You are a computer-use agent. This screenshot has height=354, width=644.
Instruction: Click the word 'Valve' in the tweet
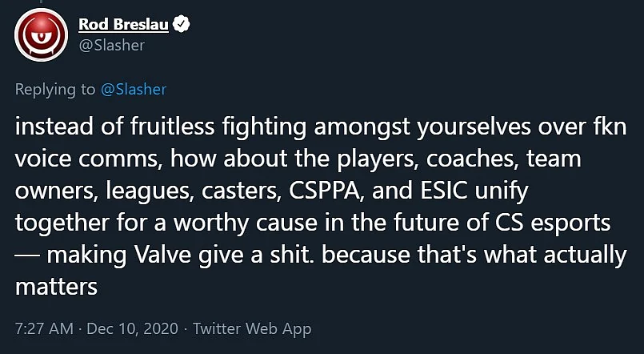[163, 255]
